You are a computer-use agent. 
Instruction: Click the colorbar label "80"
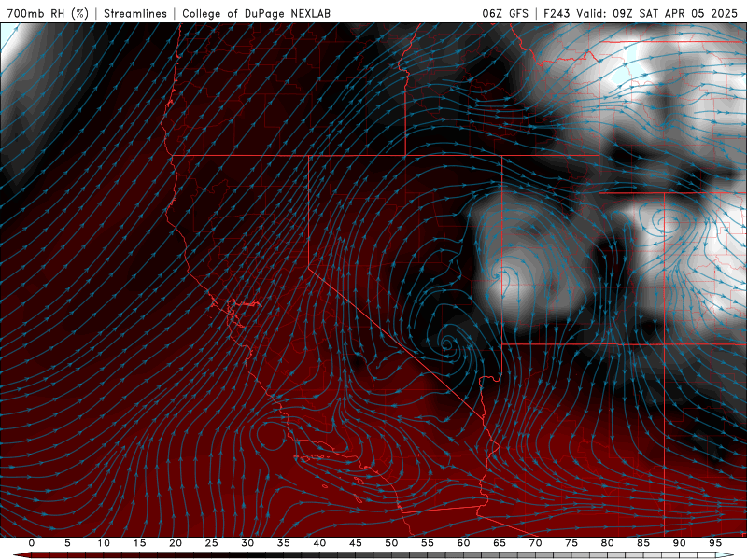(x=607, y=543)
